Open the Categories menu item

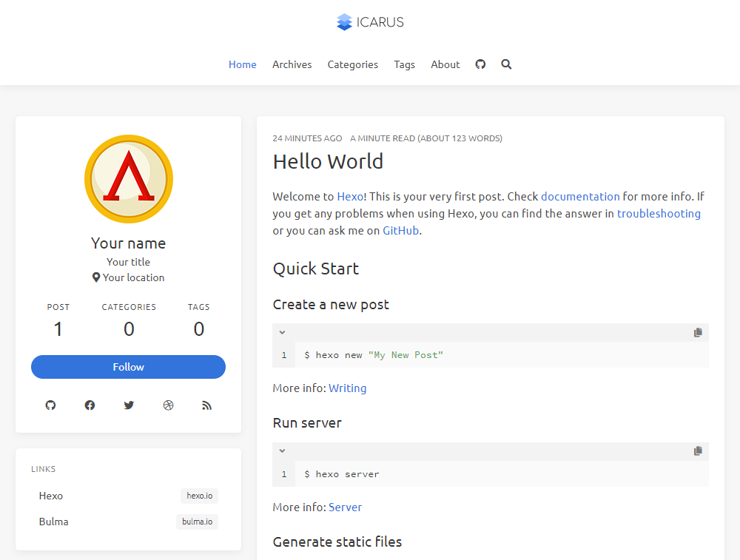(352, 64)
